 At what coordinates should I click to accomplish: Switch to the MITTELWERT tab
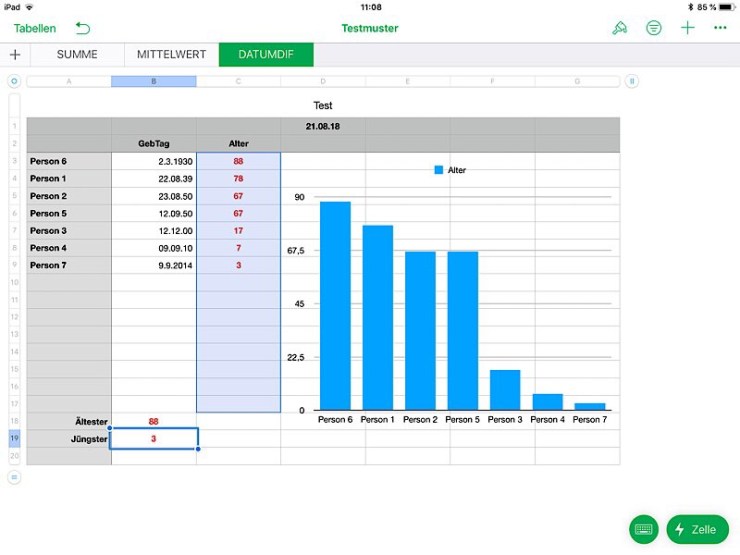tap(171, 55)
